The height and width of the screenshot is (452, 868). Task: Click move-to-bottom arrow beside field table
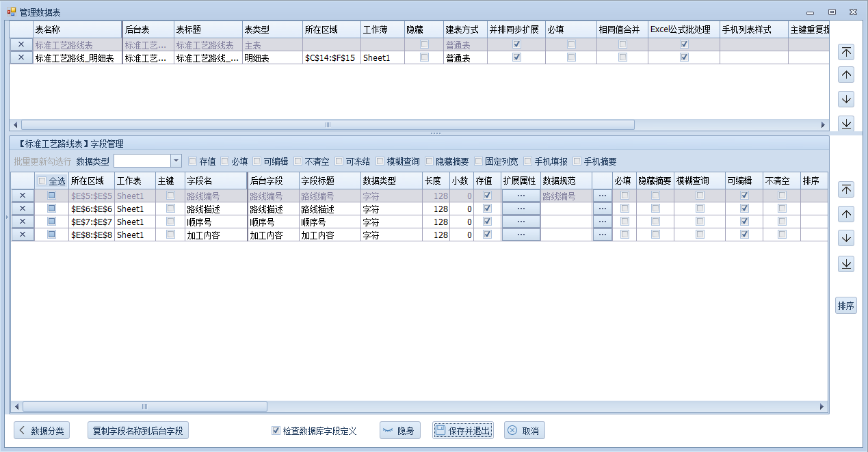[x=846, y=264]
